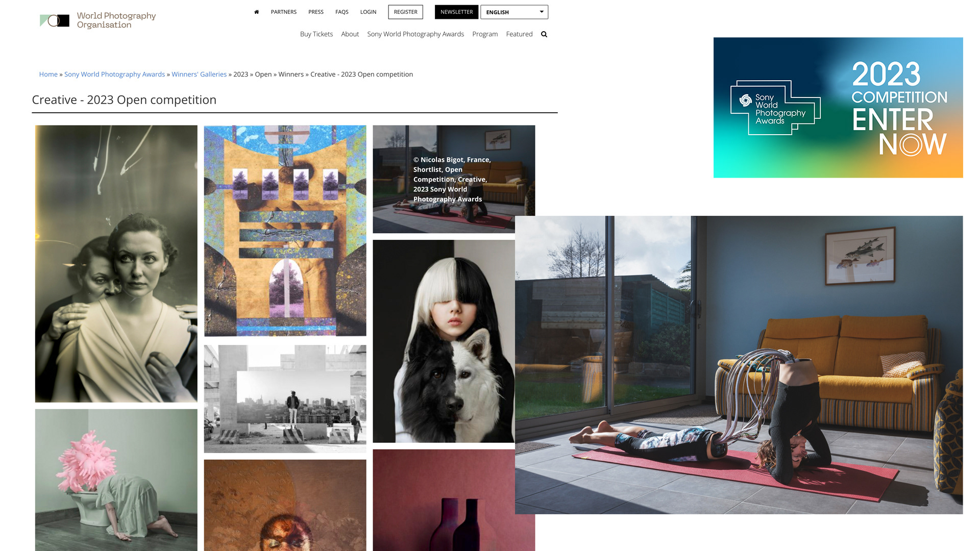Open the Featured menu item

[x=519, y=34]
